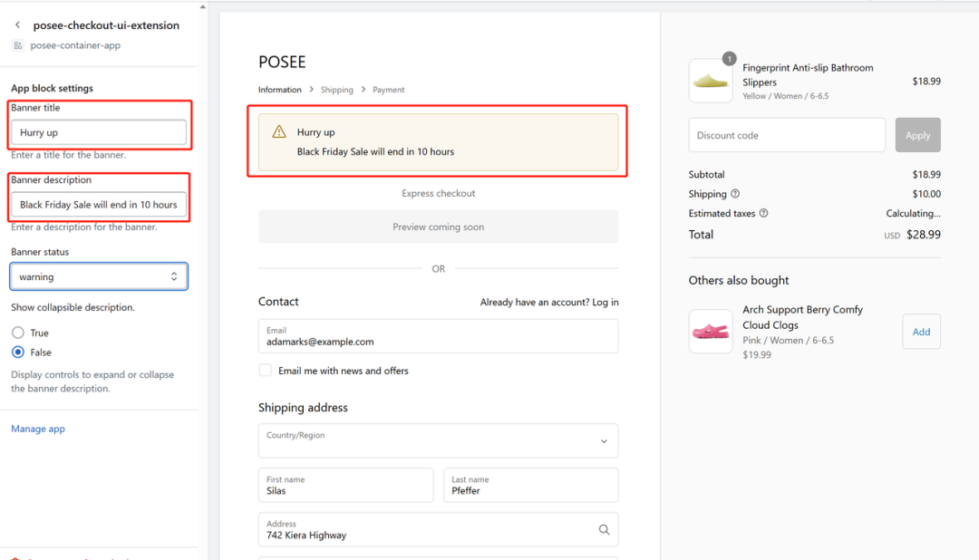
Task: Click the 'Black Friday Sale will end in 10 hours' banner text
Action: pos(375,151)
